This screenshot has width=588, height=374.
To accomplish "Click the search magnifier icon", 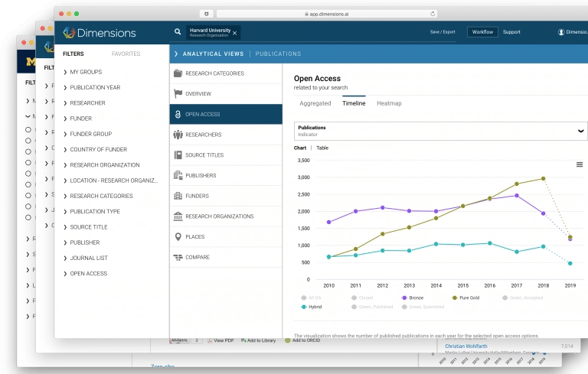I will pos(178,32).
